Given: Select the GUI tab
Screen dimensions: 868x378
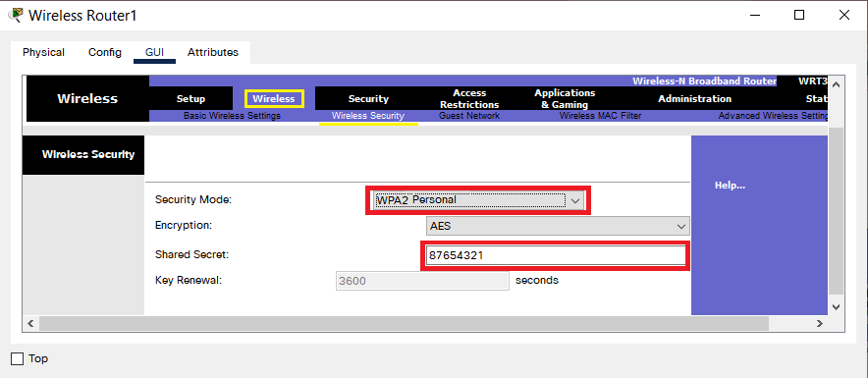Looking at the screenshot, I should pos(154,53).
